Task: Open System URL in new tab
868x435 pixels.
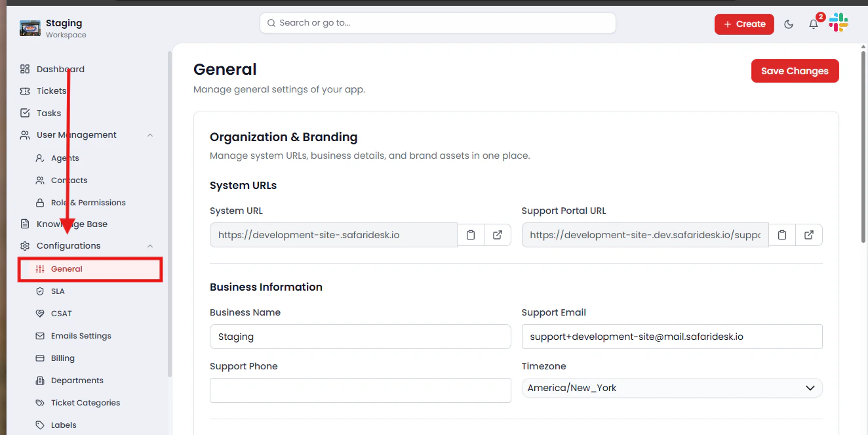Action: click(x=498, y=235)
